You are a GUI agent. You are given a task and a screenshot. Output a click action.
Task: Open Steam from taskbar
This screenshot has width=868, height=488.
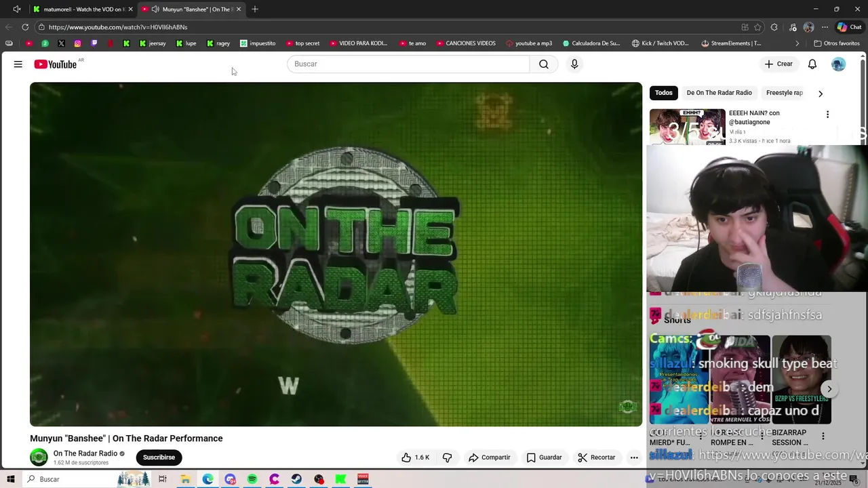tap(296, 479)
